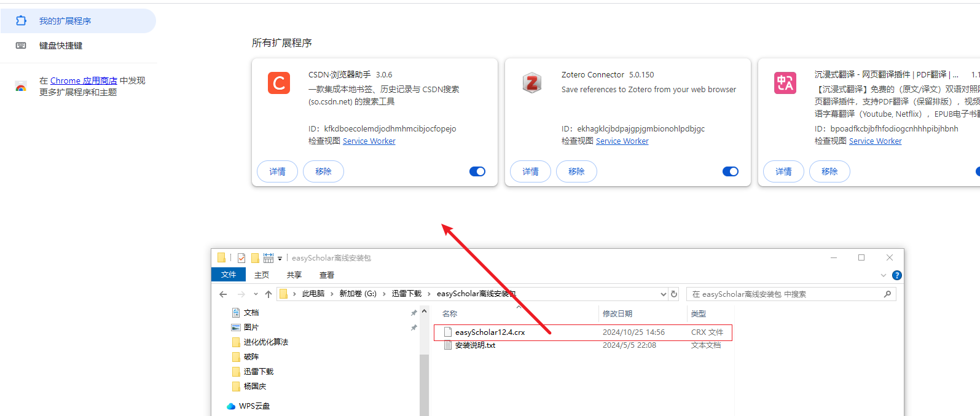Click the Properties checkmark icon in quick access toolbar
Screen dimensions: 980x416
click(241, 258)
